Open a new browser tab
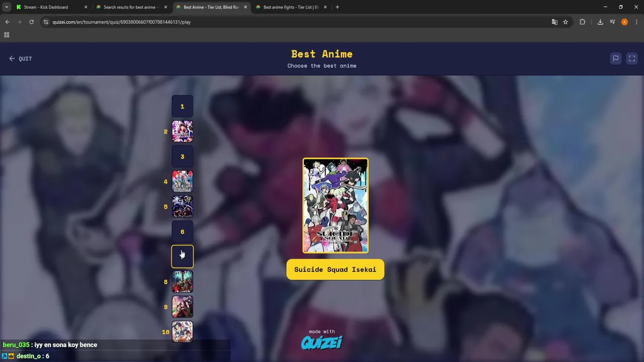Screen dimensions: 644x362 [337, 7]
